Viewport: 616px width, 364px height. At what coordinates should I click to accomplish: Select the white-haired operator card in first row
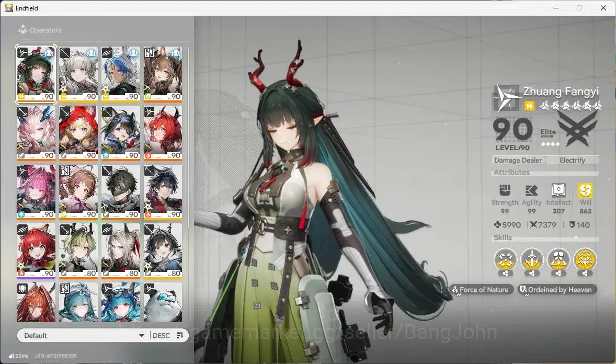[x=78, y=74]
